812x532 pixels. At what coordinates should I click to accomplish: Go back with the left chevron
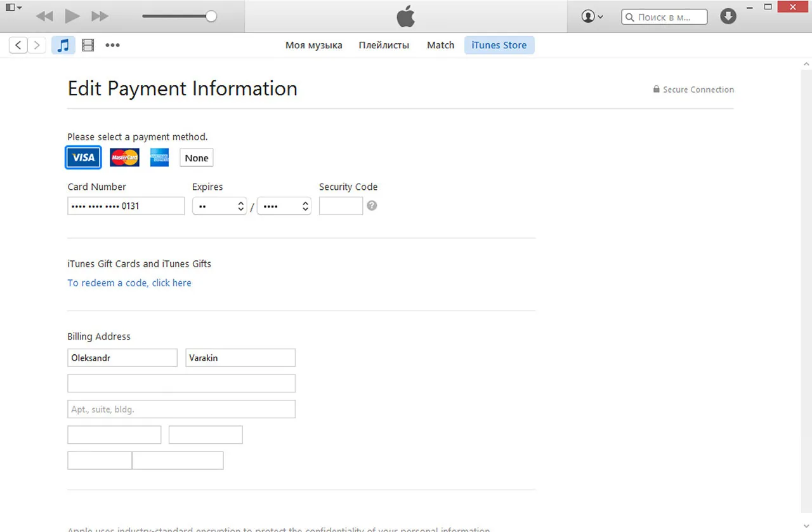18,45
